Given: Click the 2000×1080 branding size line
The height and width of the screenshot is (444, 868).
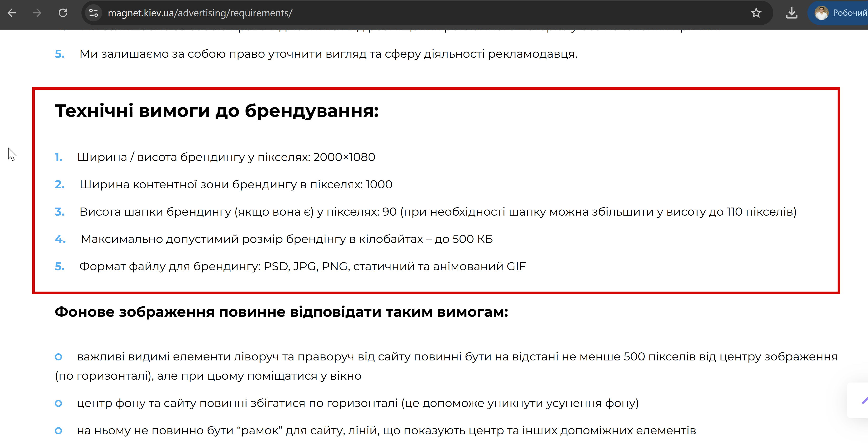Looking at the screenshot, I should (226, 157).
